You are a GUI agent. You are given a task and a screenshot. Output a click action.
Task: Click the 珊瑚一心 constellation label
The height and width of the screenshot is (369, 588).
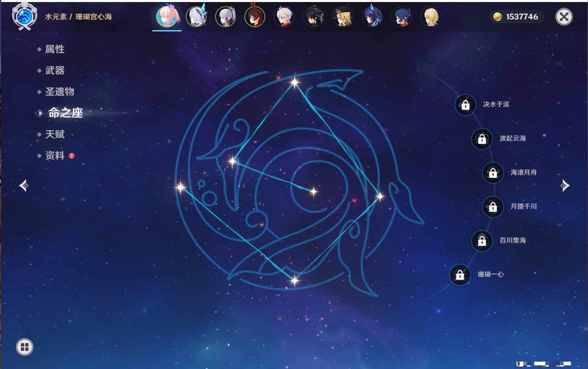pos(491,274)
